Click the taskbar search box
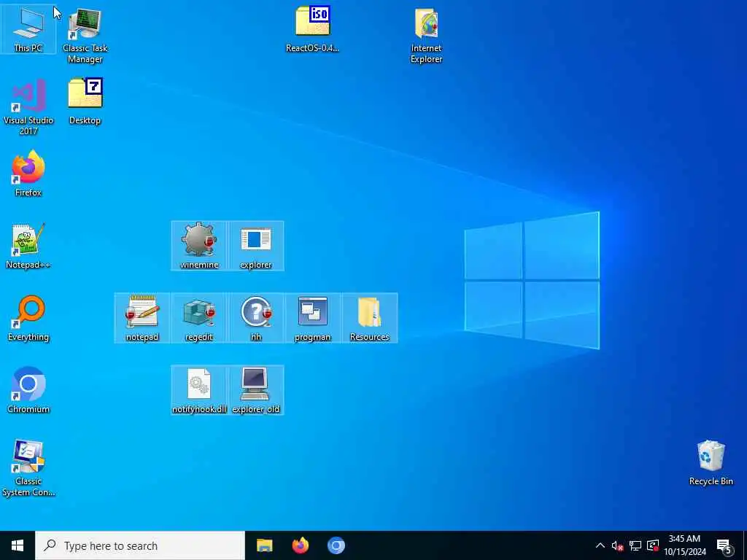This screenshot has width=747, height=560. click(140, 545)
